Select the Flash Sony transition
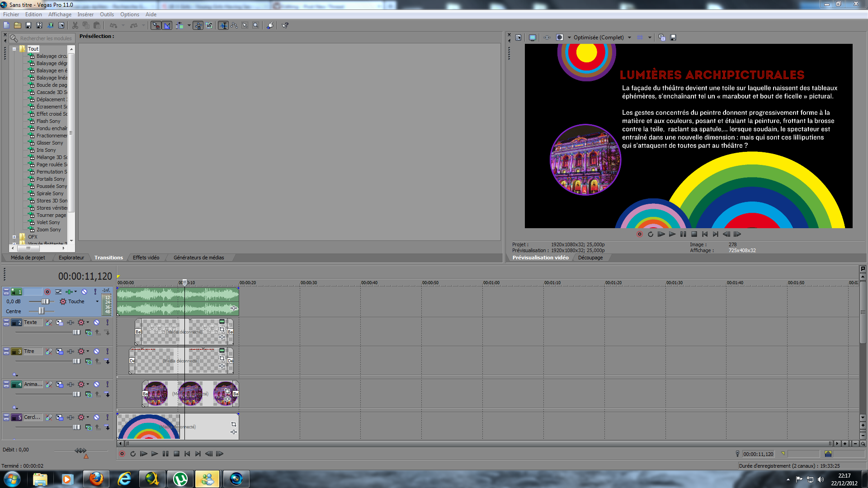The height and width of the screenshot is (488, 868). click(48, 121)
